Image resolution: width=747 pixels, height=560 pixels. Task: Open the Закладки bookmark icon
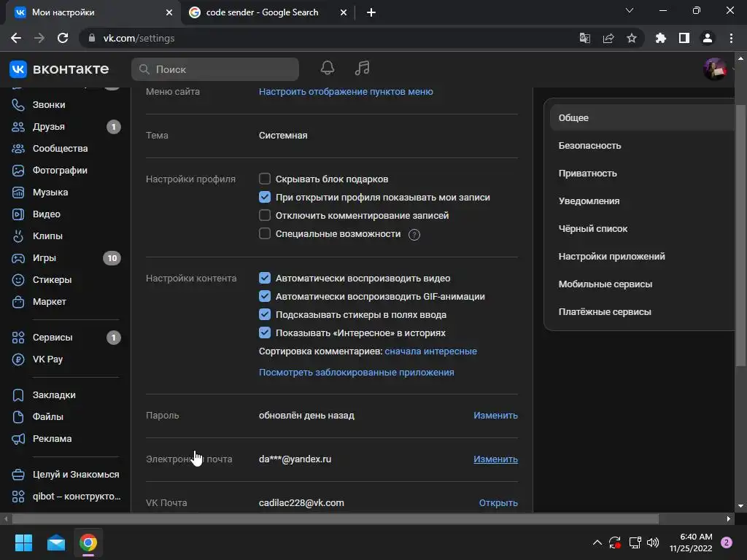tap(18, 395)
